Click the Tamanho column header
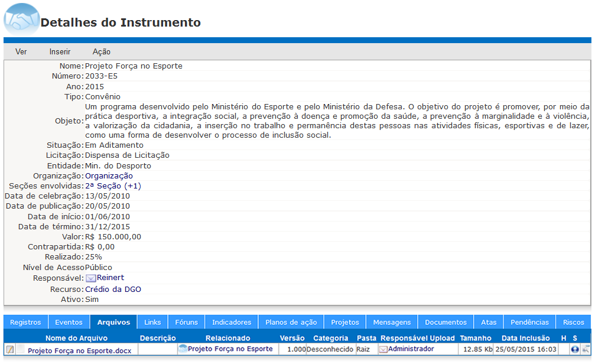Image resolution: width=592 pixels, height=364 pixels. (x=476, y=339)
